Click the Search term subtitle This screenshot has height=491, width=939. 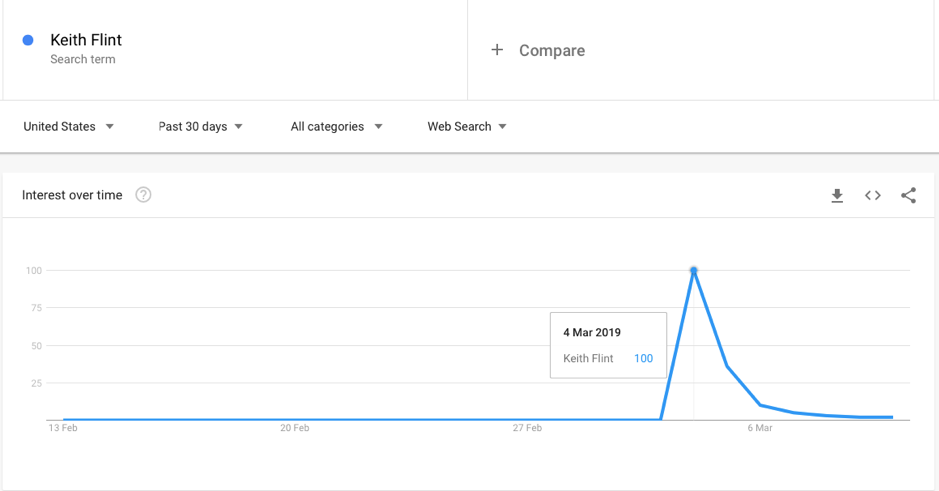(83, 59)
